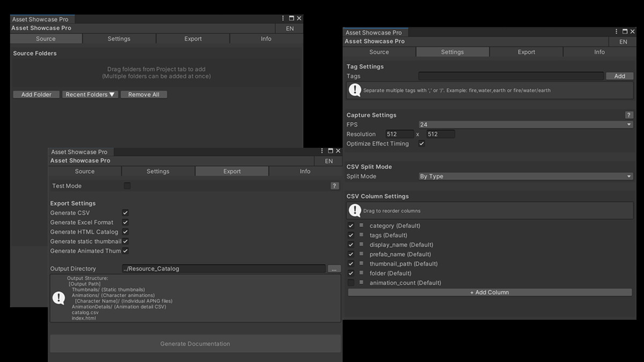Open Export tab in the Tag Settings window
The height and width of the screenshot is (362, 644).
click(526, 52)
